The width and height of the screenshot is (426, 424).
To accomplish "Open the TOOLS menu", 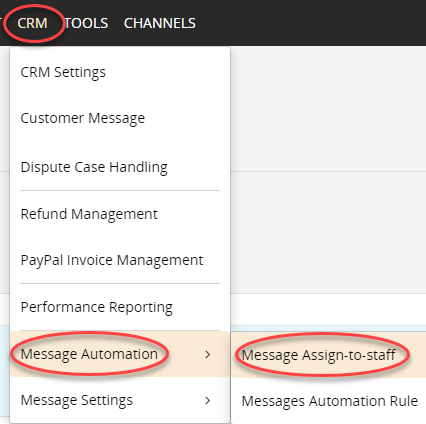I will pos(86,23).
